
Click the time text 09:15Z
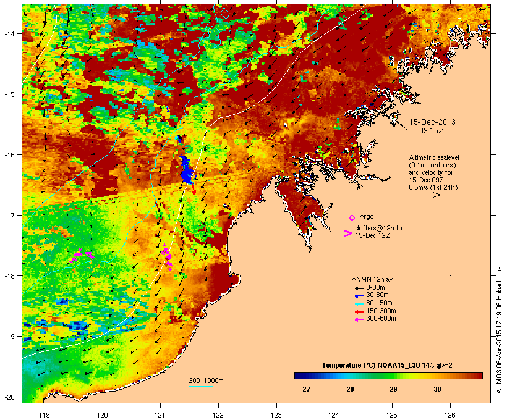tap(432, 131)
